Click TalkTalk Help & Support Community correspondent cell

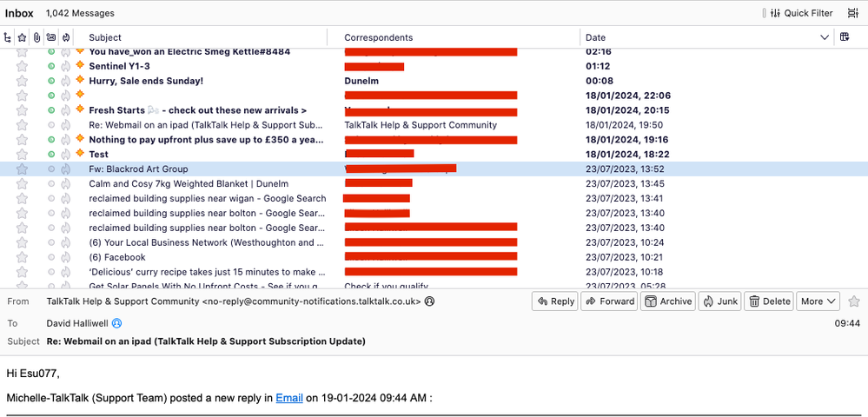(421, 125)
